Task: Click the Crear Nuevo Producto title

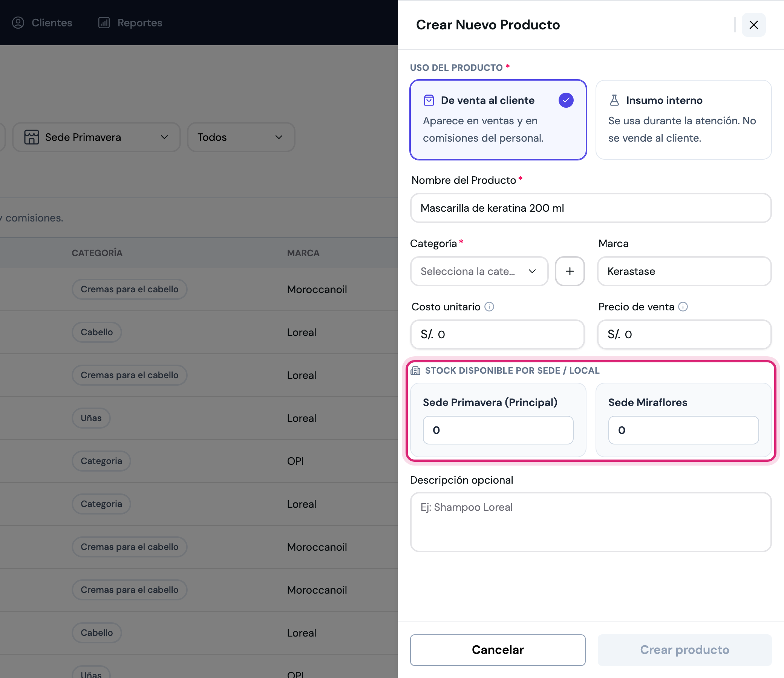Action: point(488,25)
